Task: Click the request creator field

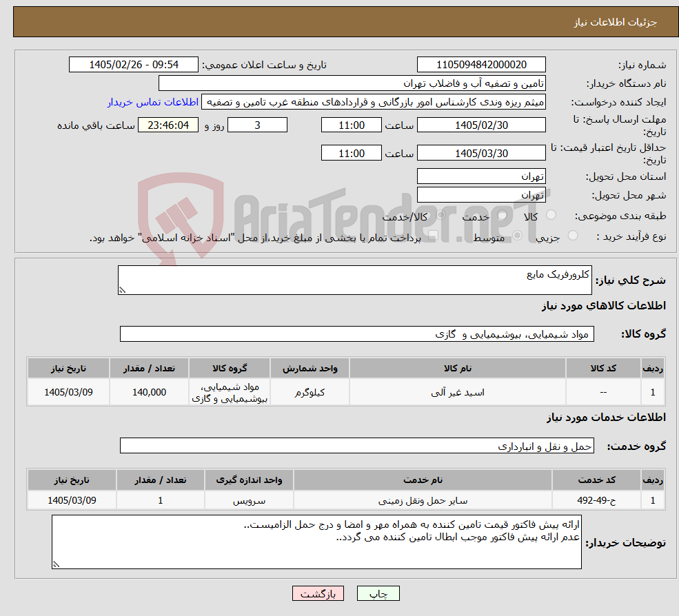Action: [373, 102]
